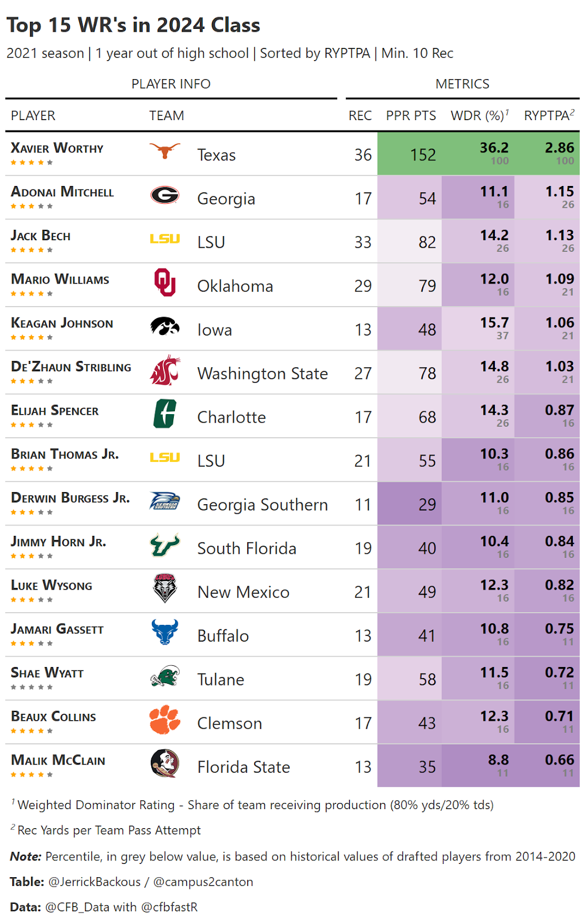This screenshot has height=924, width=585.
Task: Click the Charlotte 49ers logo
Action: click(x=165, y=414)
